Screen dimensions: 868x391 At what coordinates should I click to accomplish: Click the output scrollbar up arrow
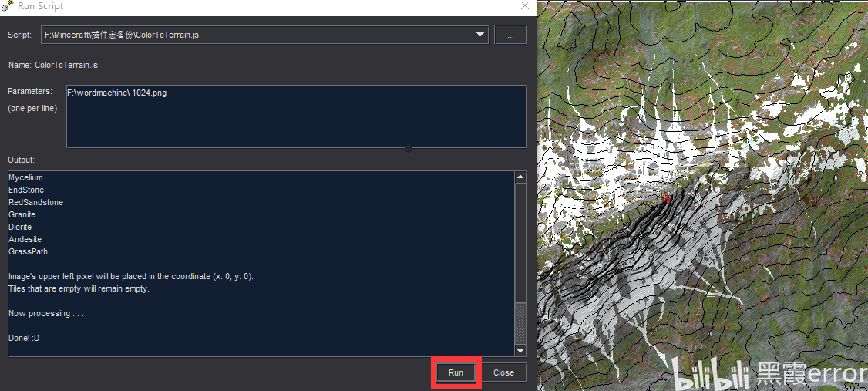[520, 178]
